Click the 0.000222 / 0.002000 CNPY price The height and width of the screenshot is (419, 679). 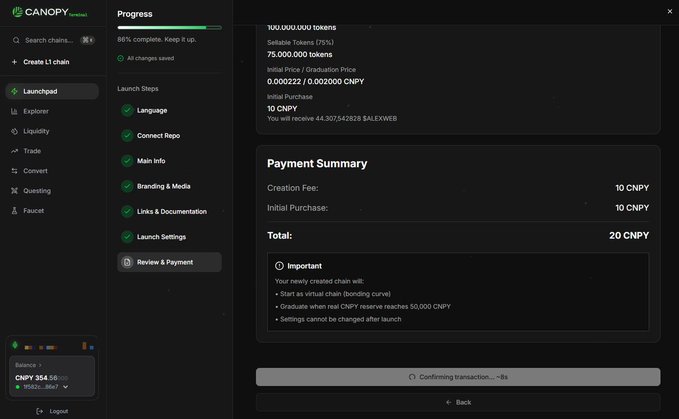(x=315, y=81)
